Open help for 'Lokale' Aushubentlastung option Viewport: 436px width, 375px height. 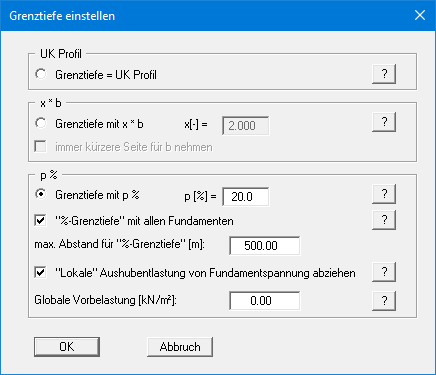point(384,272)
